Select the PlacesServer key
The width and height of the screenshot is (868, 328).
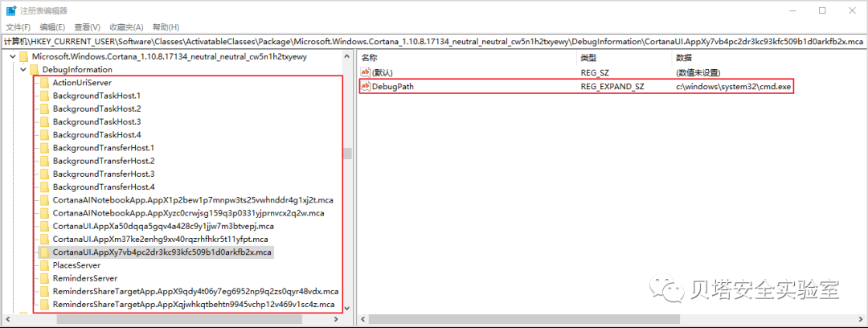77,264
